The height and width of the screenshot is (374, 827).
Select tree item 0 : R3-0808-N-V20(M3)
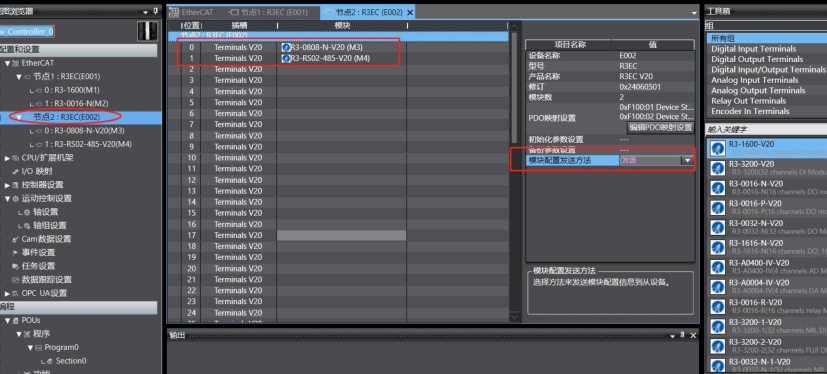(84, 131)
